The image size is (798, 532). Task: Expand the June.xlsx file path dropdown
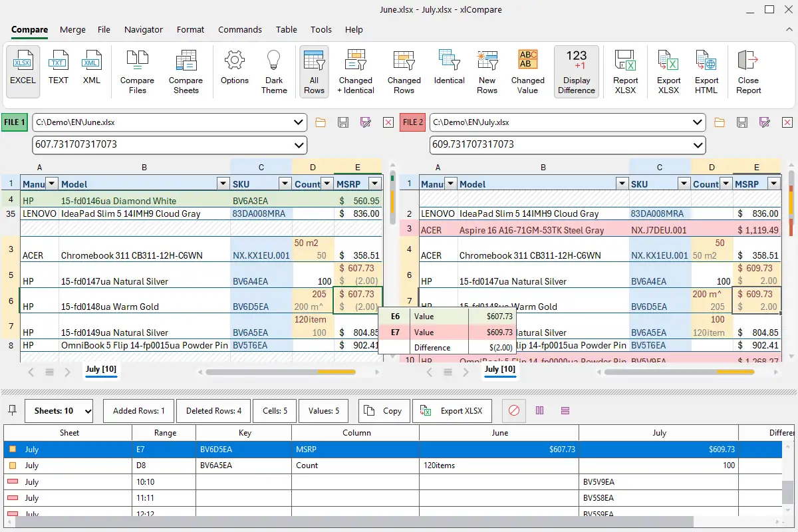[298, 122]
